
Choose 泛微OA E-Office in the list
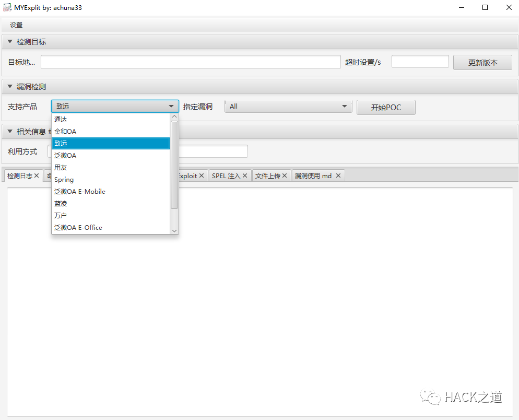point(111,228)
